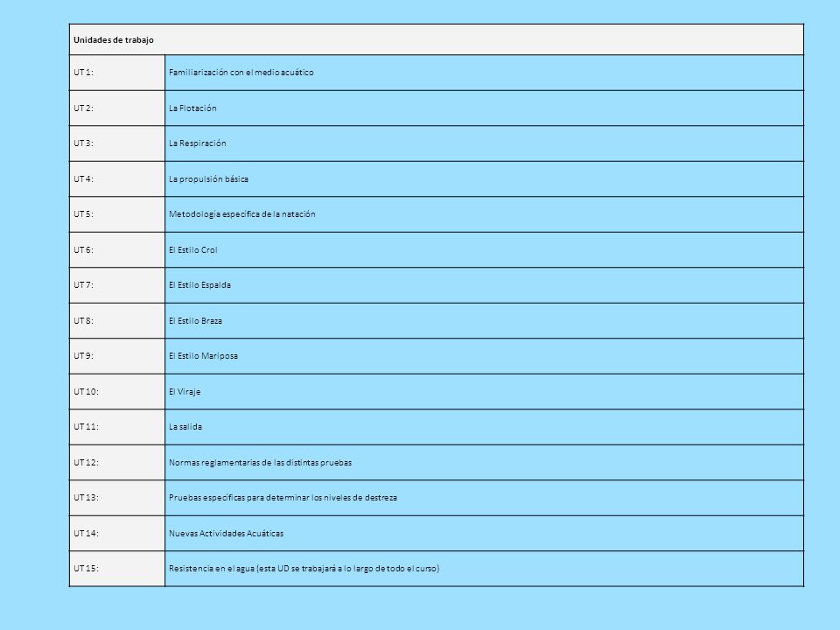The width and height of the screenshot is (840, 630).
Task: Select the 'UT 10:' label cell
Action: click(117, 392)
